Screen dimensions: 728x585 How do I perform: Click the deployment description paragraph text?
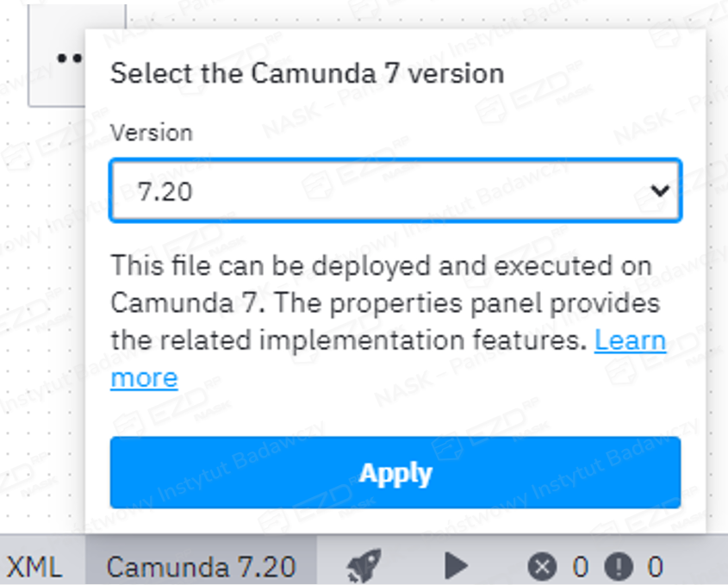[379, 302]
